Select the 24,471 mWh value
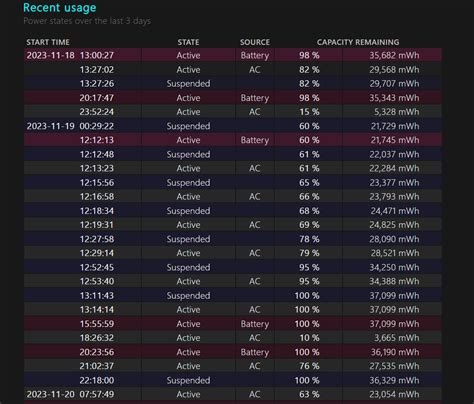 pos(395,211)
